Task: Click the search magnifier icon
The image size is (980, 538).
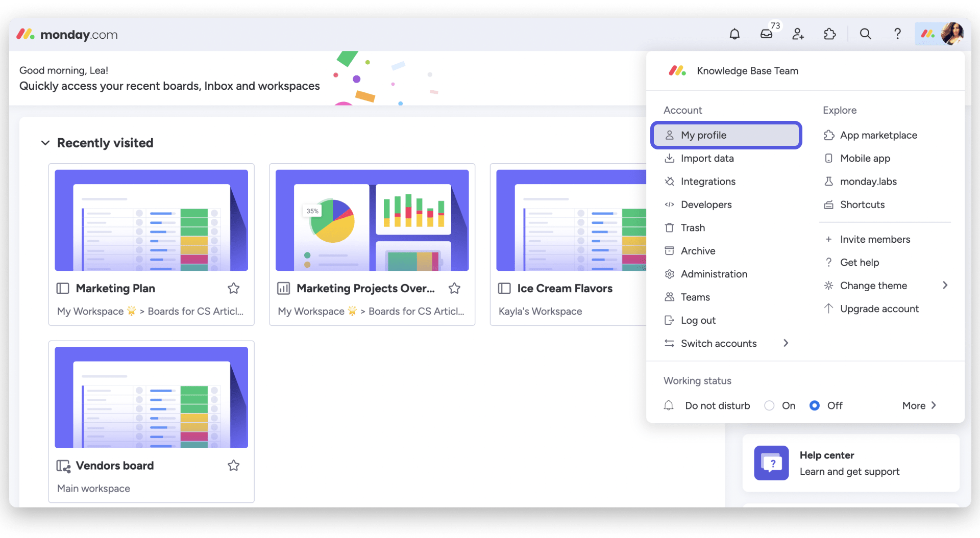Action: (866, 34)
